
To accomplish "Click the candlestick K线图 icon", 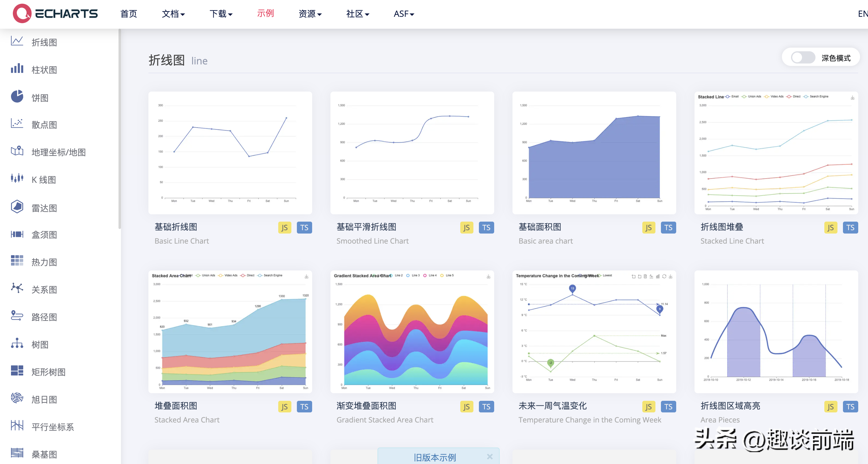I will point(17,179).
